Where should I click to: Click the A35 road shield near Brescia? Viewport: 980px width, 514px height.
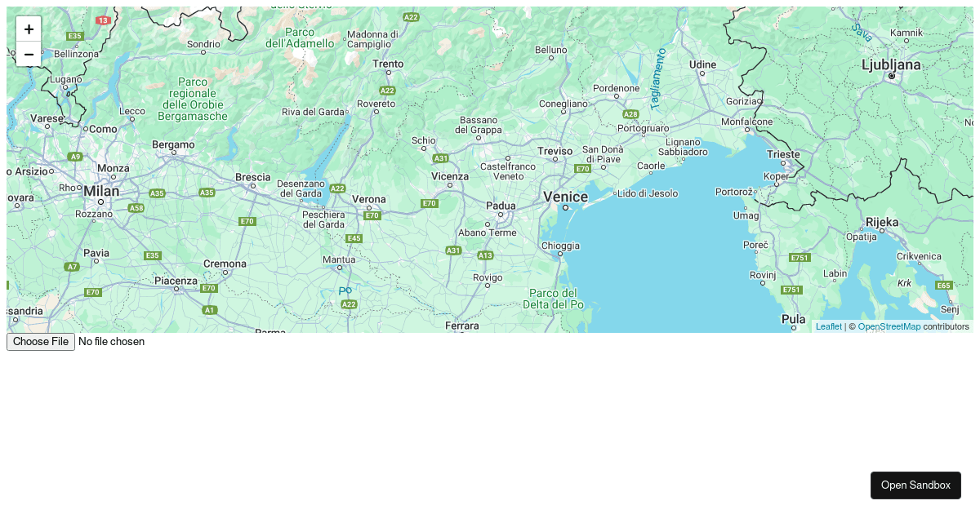click(207, 193)
